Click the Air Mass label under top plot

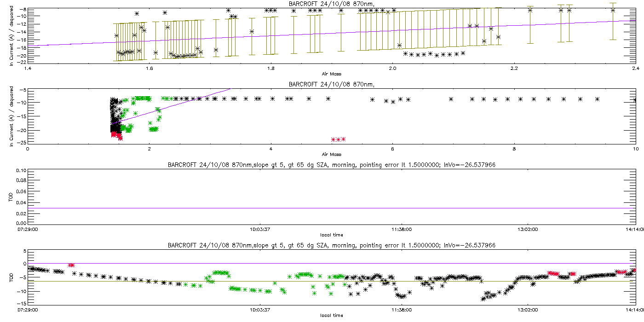click(331, 74)
